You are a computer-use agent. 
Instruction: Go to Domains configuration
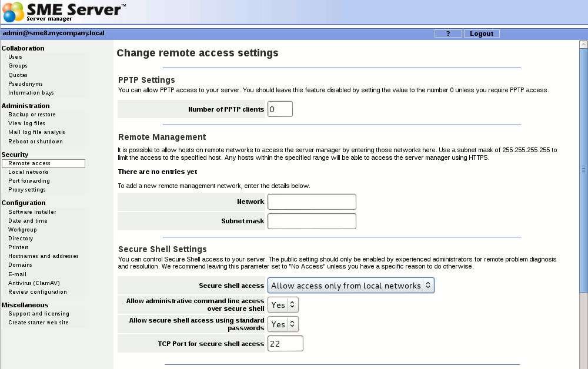20,265
